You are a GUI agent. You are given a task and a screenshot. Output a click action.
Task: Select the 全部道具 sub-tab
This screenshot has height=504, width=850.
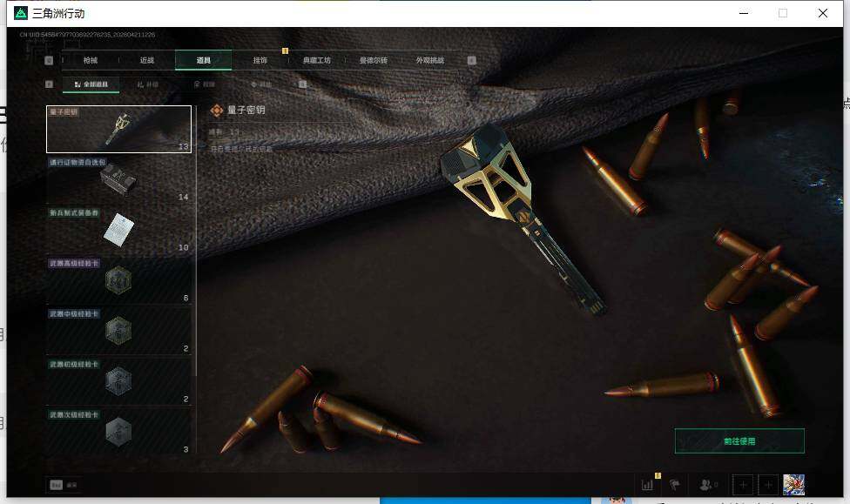coord(91,84)
